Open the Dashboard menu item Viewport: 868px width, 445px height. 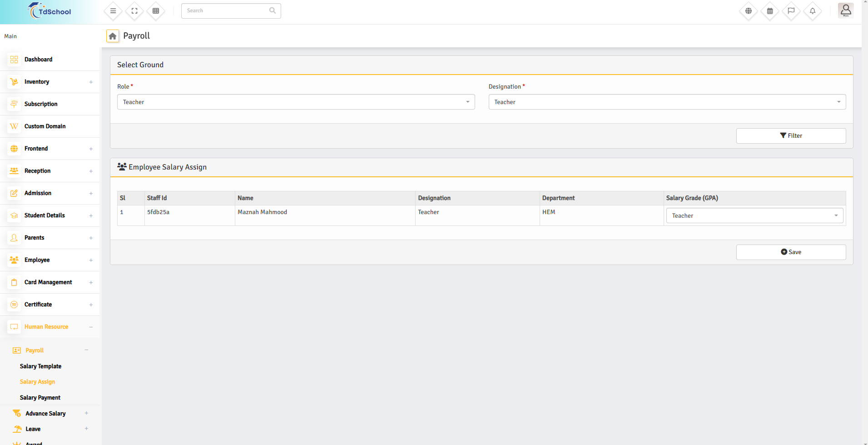(x=38, y=60)
